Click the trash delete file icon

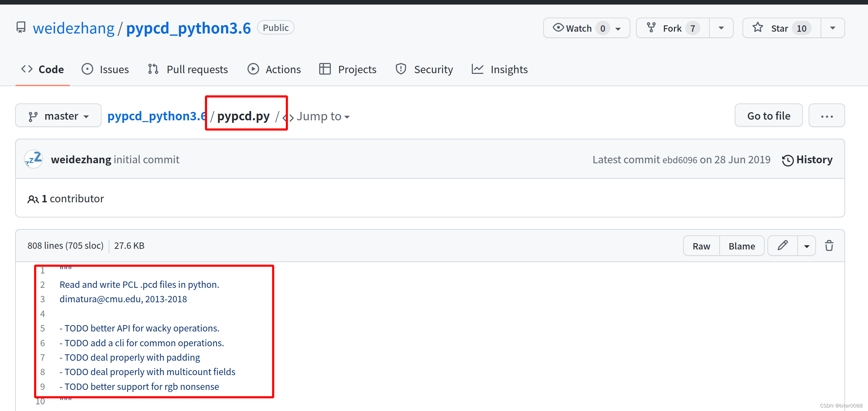click(x=829, y=246)
